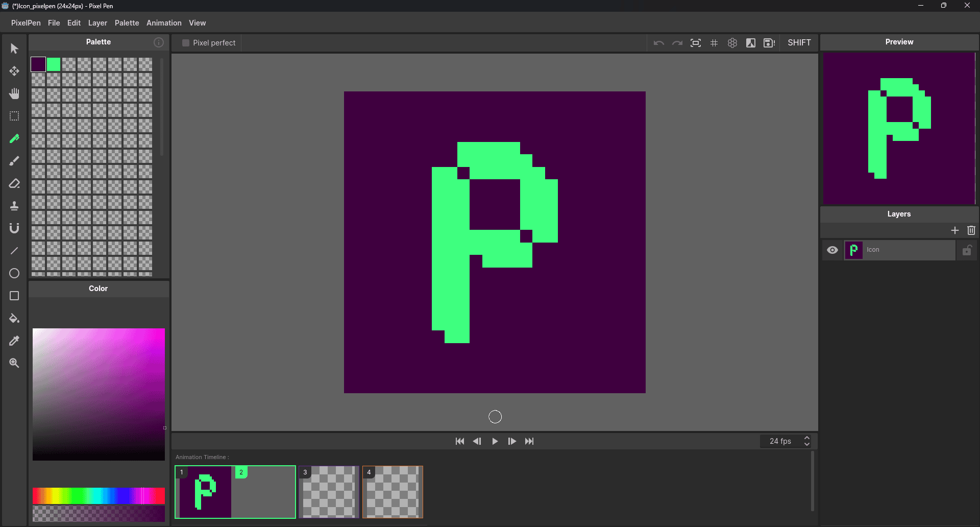Click the Undo arrow icon

point(659,43)
